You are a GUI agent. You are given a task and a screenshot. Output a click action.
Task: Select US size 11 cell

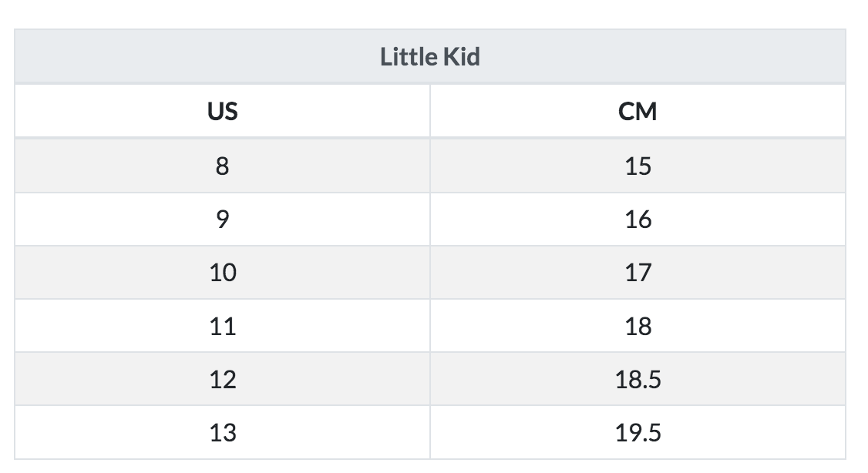pos(222,327)
